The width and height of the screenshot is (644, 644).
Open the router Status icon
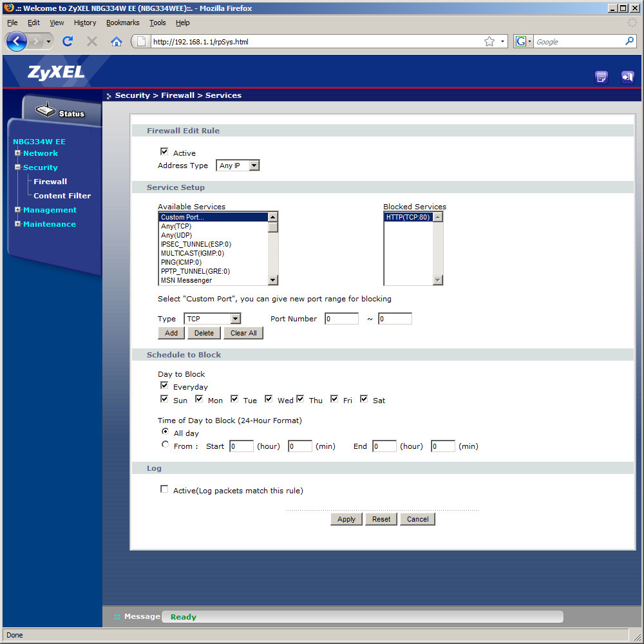[47, 111]
